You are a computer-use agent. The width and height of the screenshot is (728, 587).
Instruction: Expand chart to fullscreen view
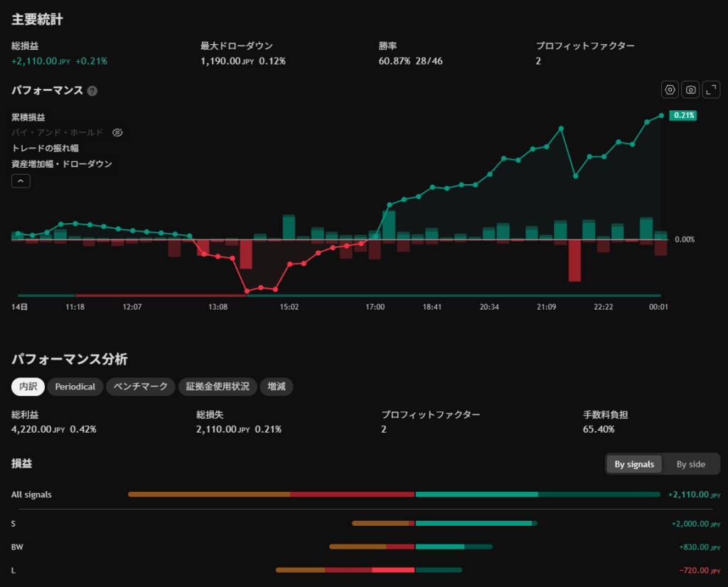click(x=711, y=90)
